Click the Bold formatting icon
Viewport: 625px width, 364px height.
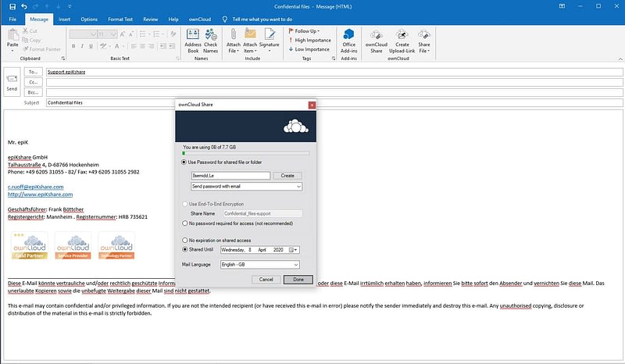click(73, 46)
